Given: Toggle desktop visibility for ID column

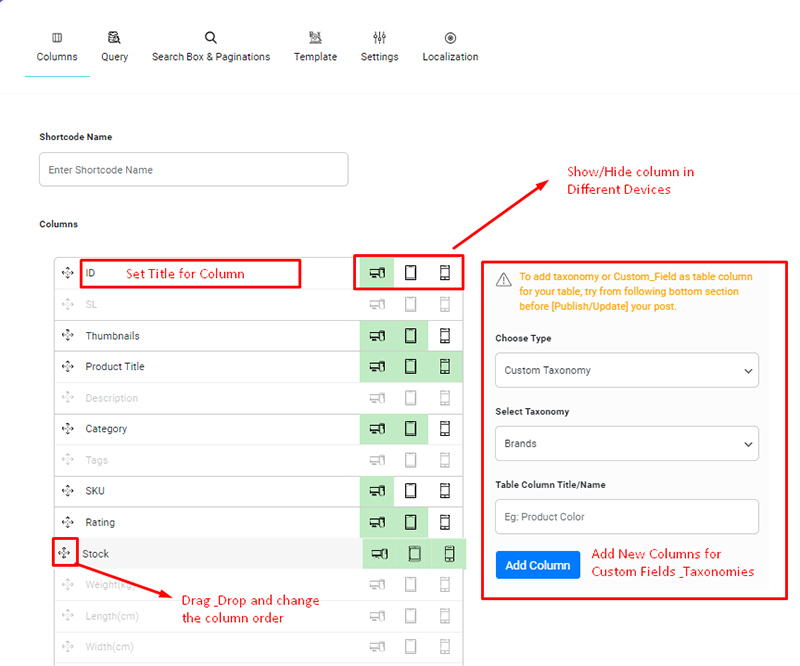Looking at the screenshot, I should pyautogui.click(x=377, y=273).
